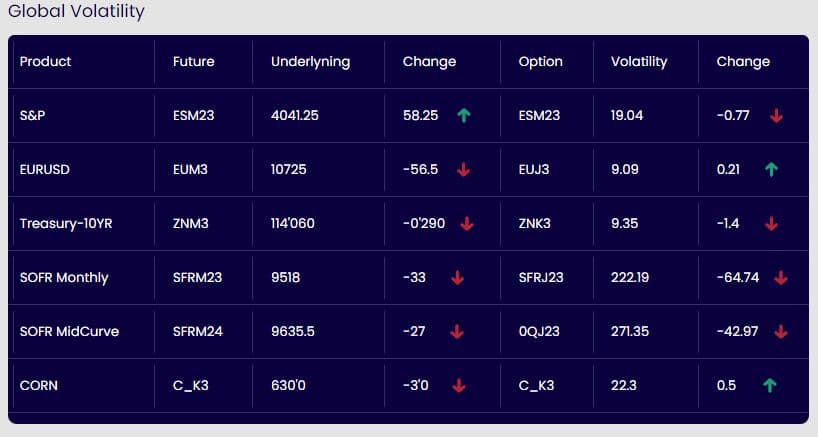The height and width of the screenshot is (437, 818).
Task: Click the Volatility column header
Action: (x=638, y=62)
